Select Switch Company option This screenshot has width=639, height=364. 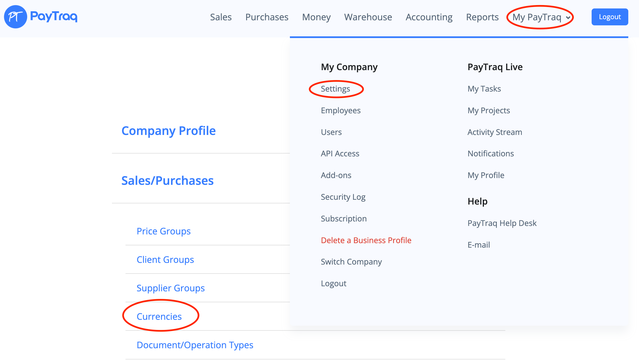point(351,262)
